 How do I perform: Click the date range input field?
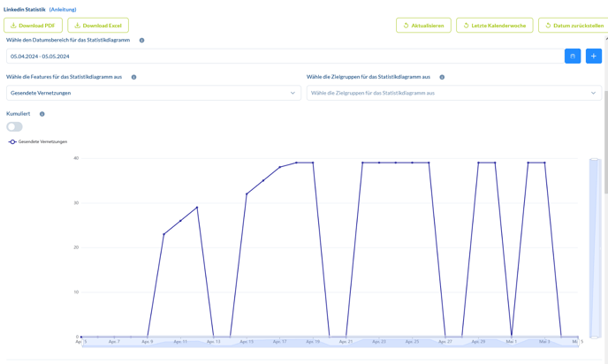[x=283, y=56]
